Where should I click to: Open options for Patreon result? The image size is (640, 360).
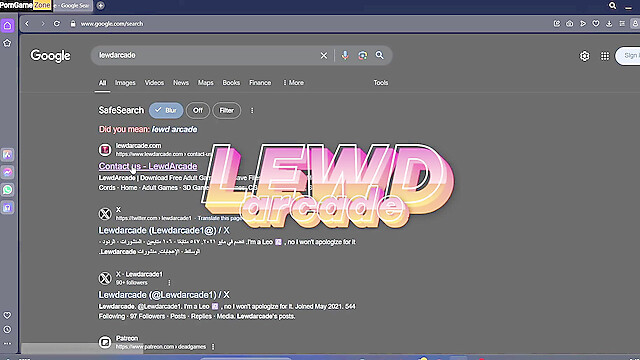pyautogui.click(x=213, y=347)
